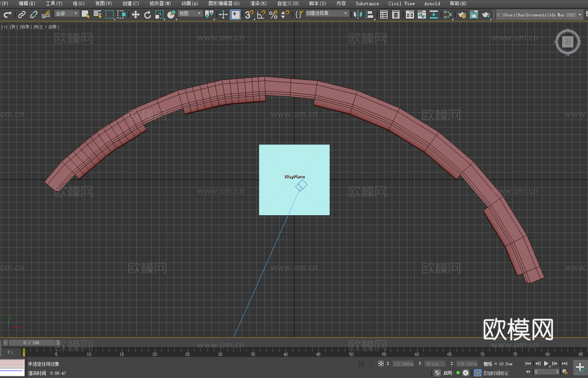Open the 全部 selection filter dropdown

[x=67, y=13]
